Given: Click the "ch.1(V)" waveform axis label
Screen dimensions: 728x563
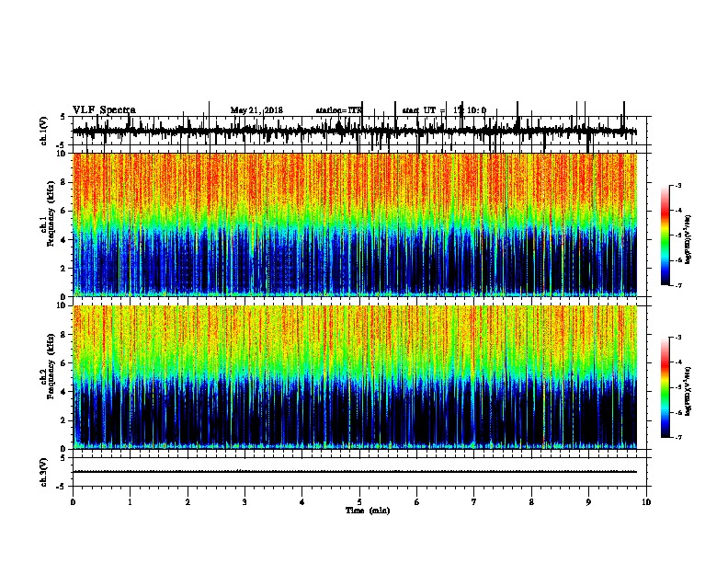Looking at the screenshot, I should [x=44, y=131].
